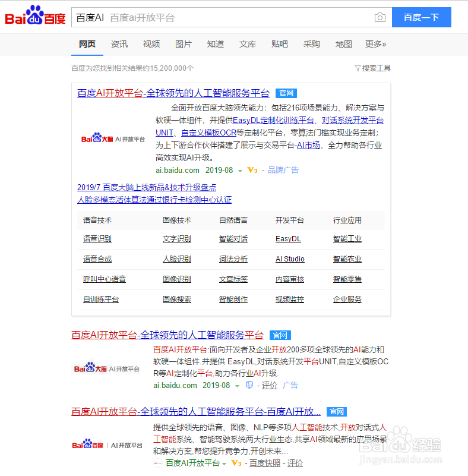
Task: Click the 百度一下 search button
Action: click(421, 17)
